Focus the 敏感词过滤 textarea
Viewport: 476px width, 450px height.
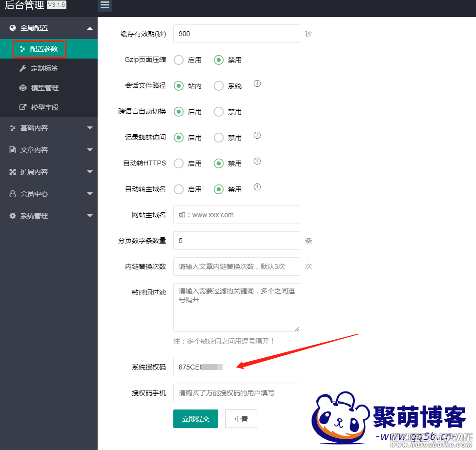click(x=236, y=307)
